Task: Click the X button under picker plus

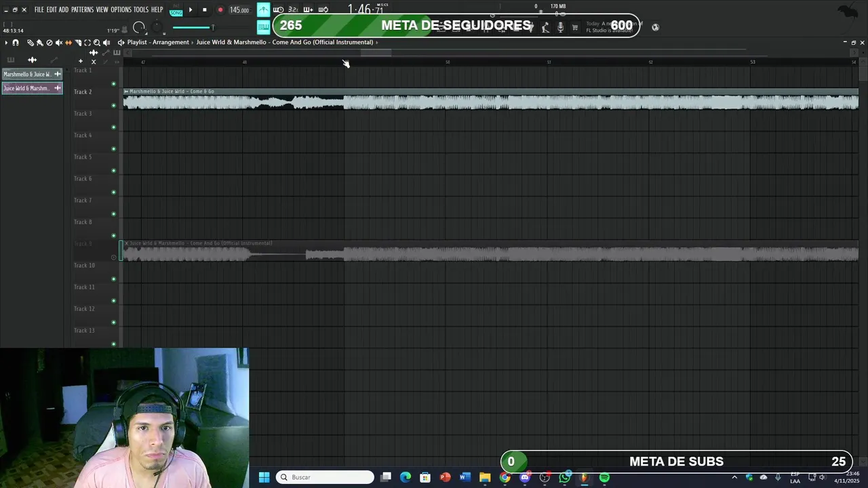Action: click(94, 62)
